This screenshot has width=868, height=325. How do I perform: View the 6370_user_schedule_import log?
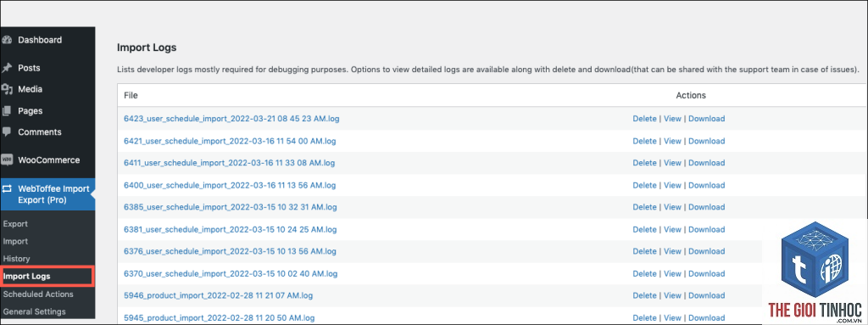pyautogui.click(x=672, y=274)
